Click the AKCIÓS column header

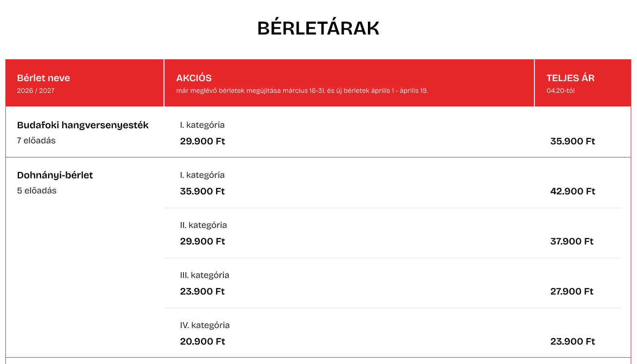(194, 78)
